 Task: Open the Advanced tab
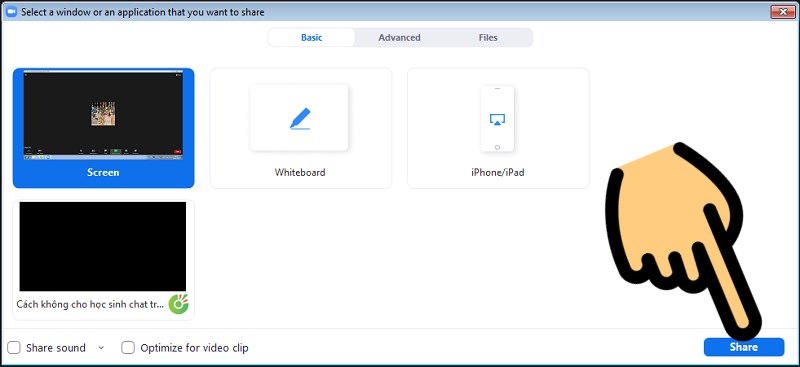[399, 38]
